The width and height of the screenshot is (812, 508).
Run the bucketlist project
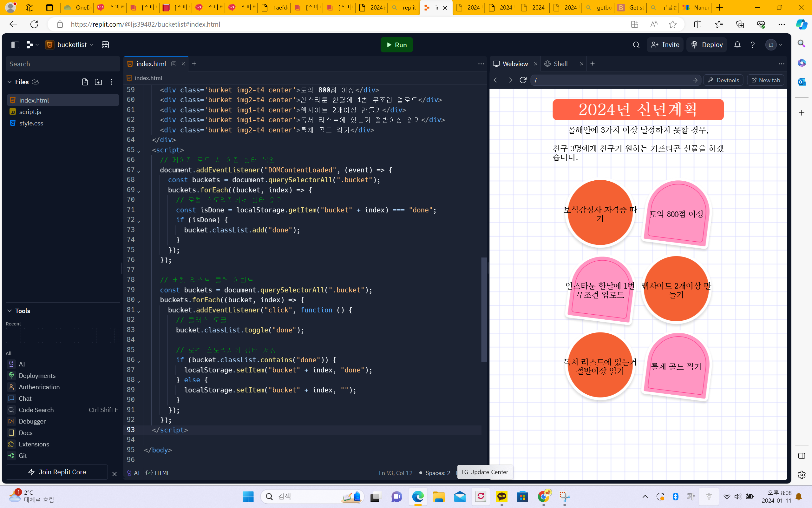[x=396, y=45]
